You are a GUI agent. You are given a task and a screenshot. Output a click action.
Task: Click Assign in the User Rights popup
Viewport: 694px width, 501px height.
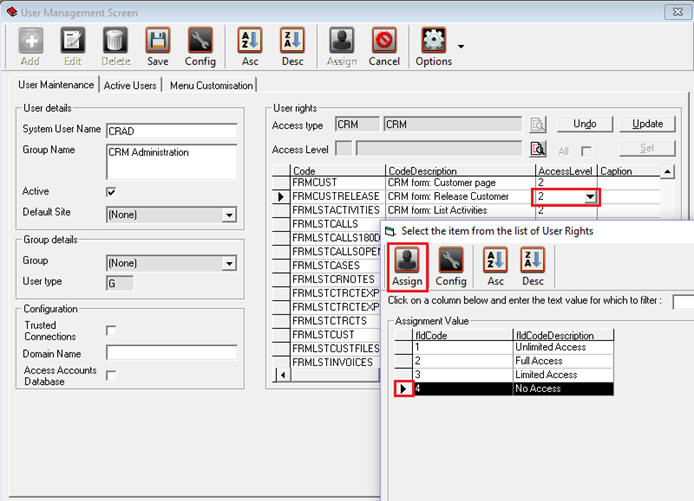[407, 267]
